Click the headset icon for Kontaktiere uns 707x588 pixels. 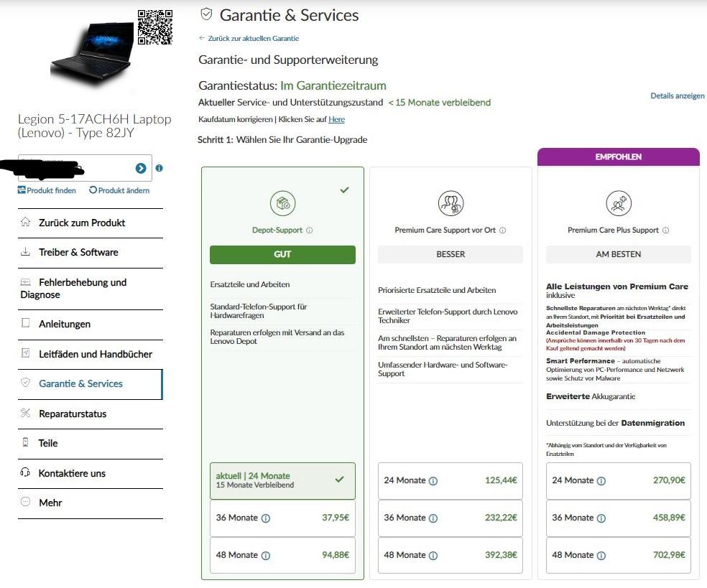point(25,472)
